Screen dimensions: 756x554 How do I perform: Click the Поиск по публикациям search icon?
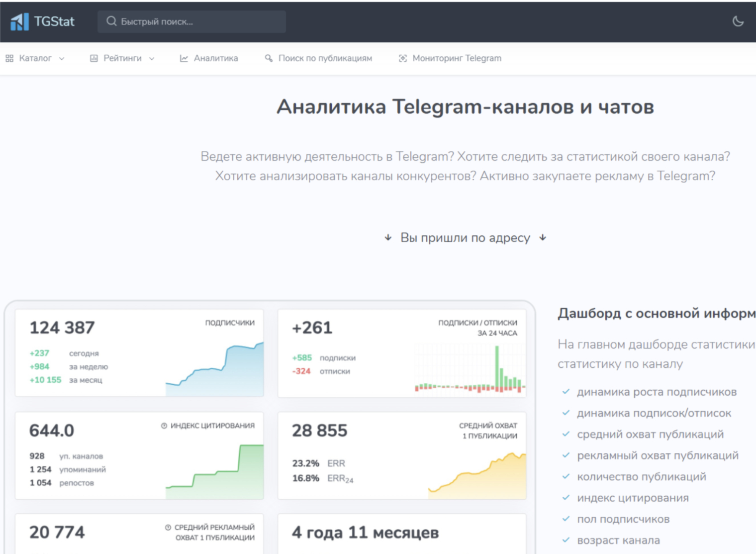click(269, 58)
